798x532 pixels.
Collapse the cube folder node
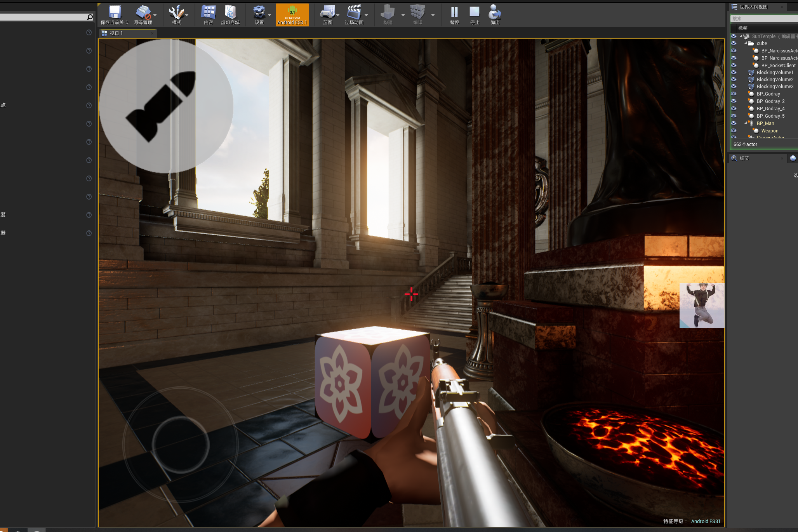coord(746,43)
